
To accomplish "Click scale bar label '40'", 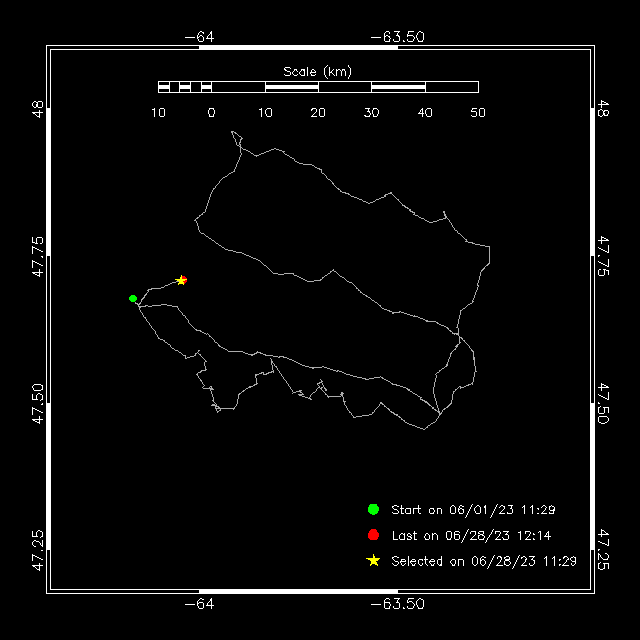I will coord(425,113).
